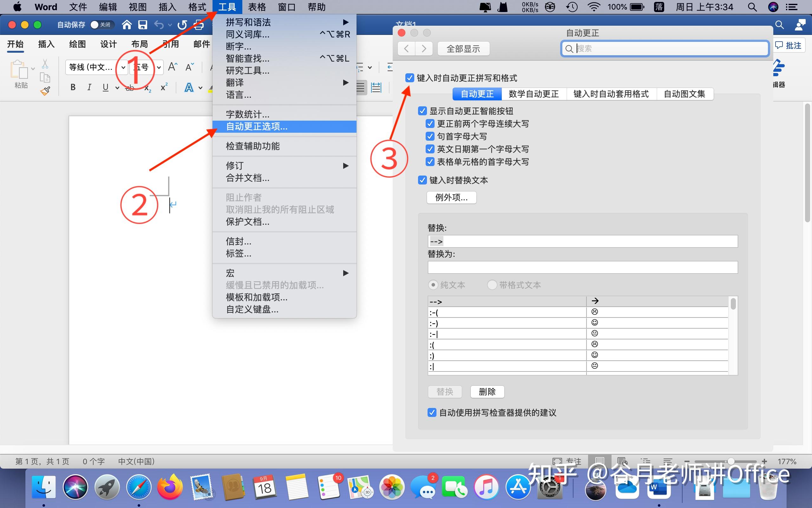Open the paste options dropdown arrow

(x=33, y=69)
